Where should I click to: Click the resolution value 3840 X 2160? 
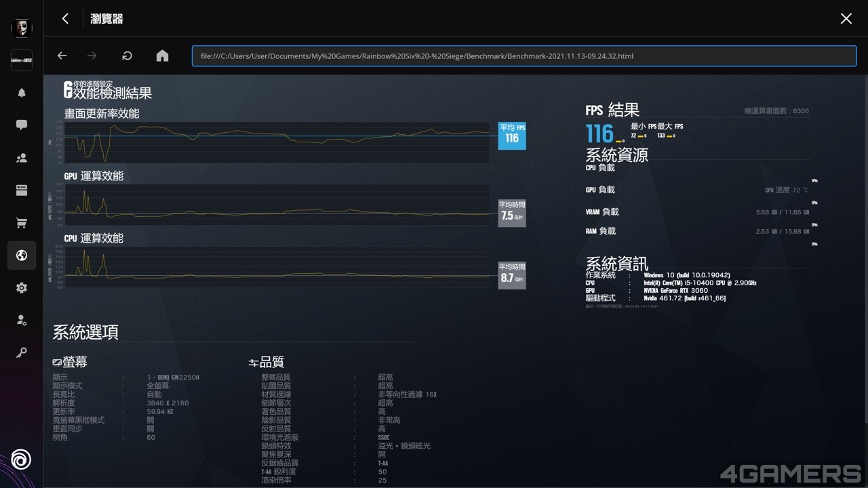pyautogui.click(x=167, y=403)
